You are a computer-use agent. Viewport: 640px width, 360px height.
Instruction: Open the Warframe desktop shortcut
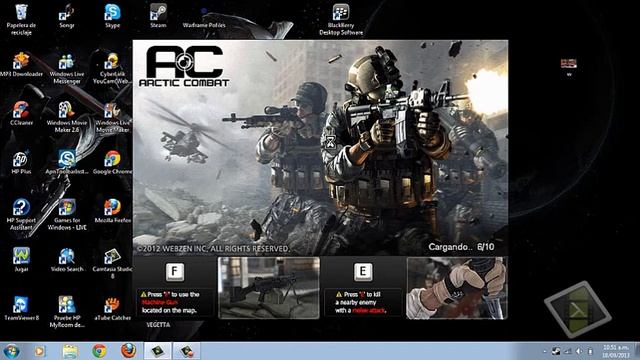pyautogui.click(x=204, y=18)
